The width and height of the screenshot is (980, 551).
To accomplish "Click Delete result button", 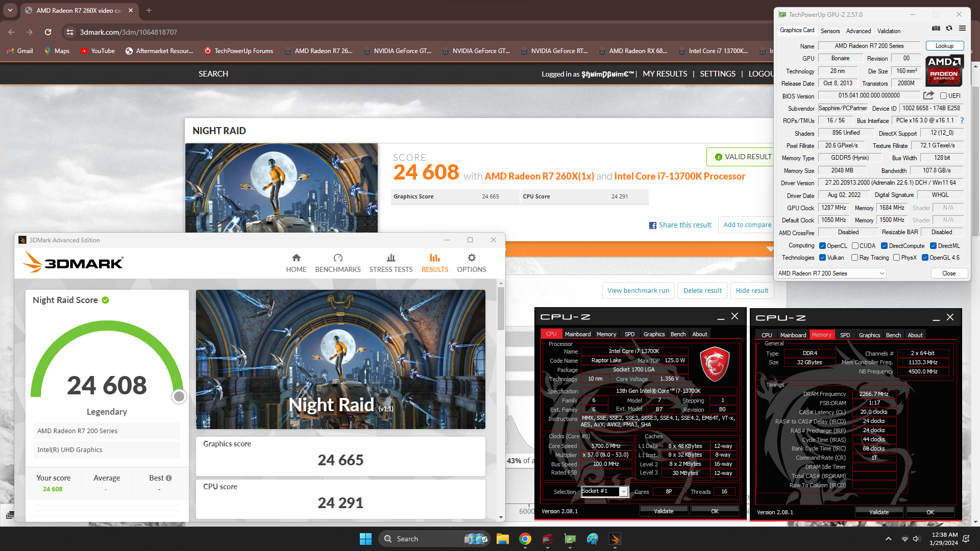I will (702, 291).
